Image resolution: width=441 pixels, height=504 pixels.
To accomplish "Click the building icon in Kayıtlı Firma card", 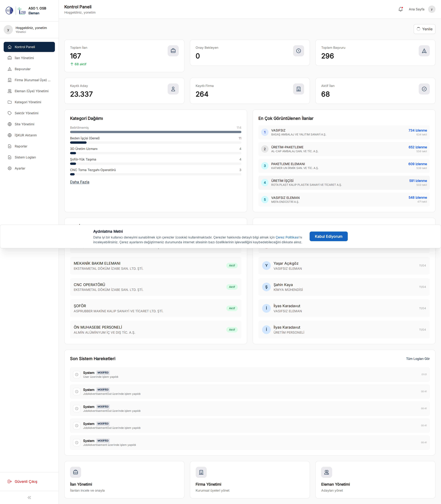I will point(298,89).
